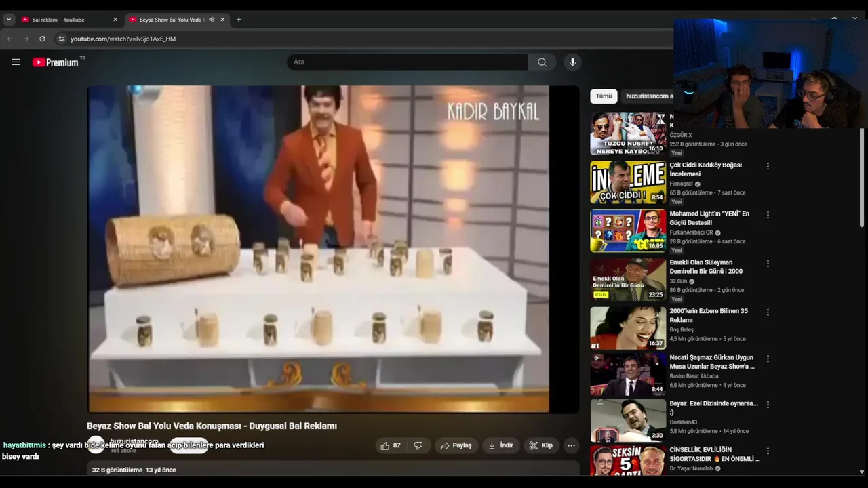Open the Filmograf channel name
This screenshot has height=488, width=868.
682,184
